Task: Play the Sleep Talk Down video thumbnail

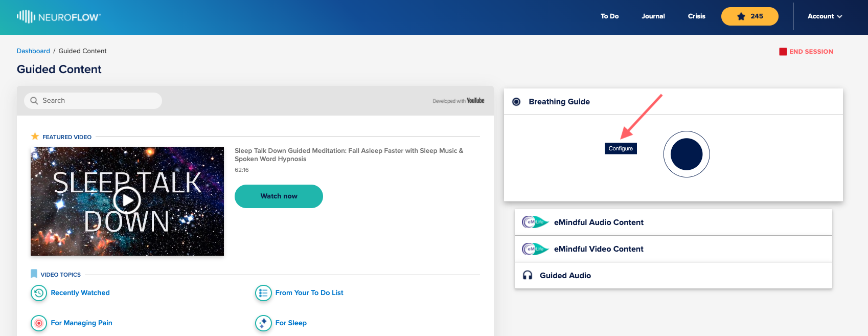Action: [x=127, y=201]
